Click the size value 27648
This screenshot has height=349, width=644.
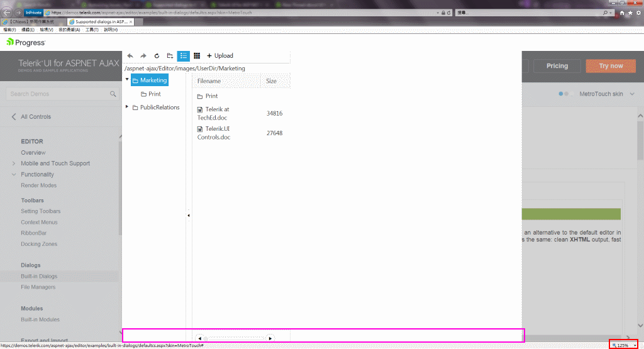click(274, 133)
